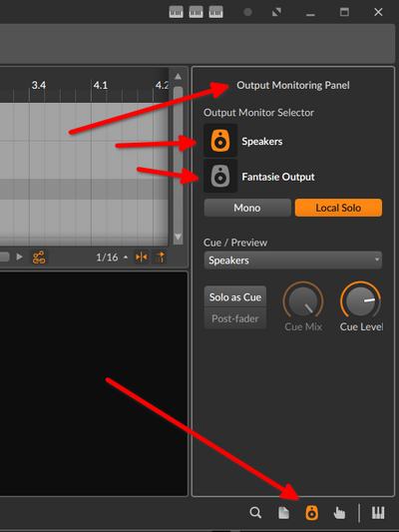This screenshot has height=532, width=399.
Task: Toggle the Mono output button
Action: 247,208
